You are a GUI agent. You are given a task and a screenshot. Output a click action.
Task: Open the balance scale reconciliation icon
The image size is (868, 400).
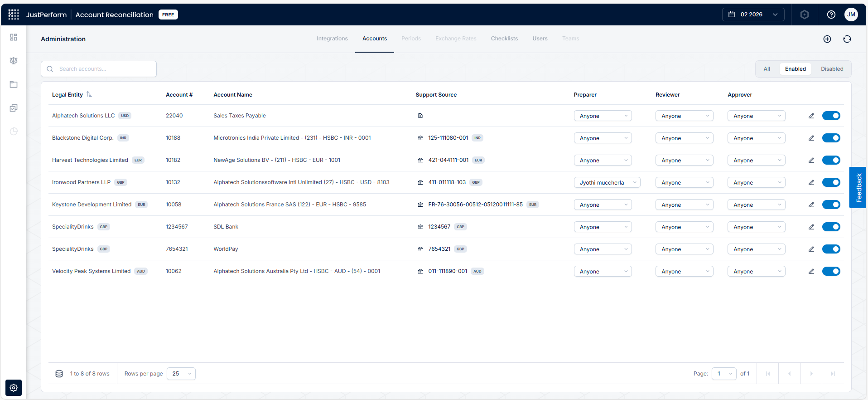coord(14,61)
